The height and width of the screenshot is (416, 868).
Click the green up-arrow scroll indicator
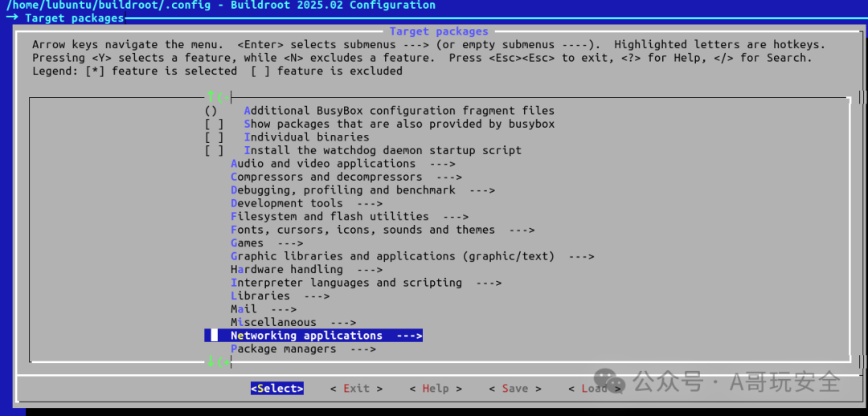[211, 97]
